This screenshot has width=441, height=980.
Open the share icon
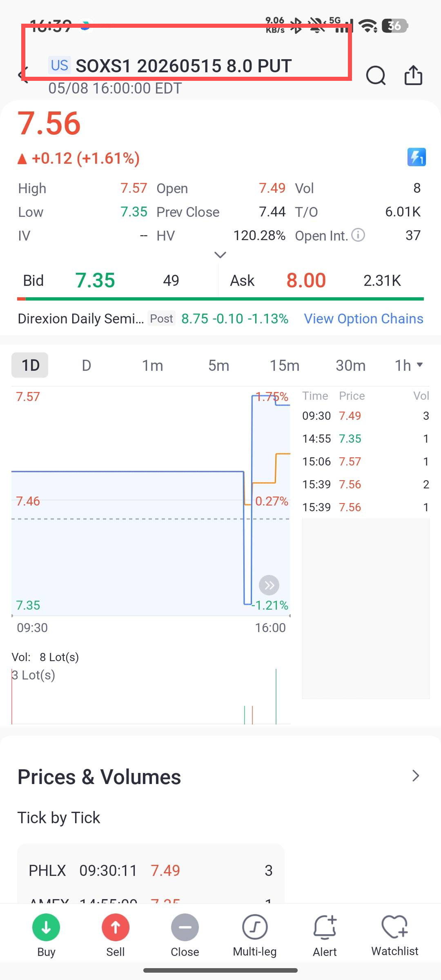[x=413, y=75]
